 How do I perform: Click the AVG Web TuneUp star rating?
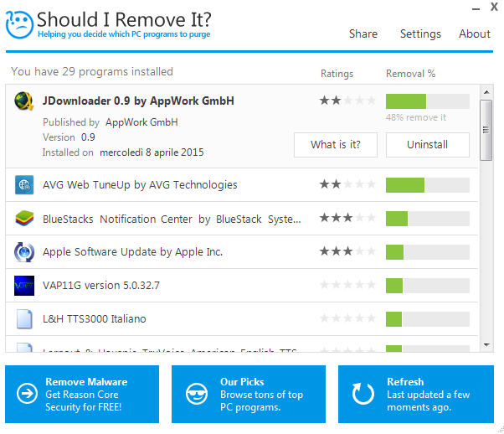(347, 184)
